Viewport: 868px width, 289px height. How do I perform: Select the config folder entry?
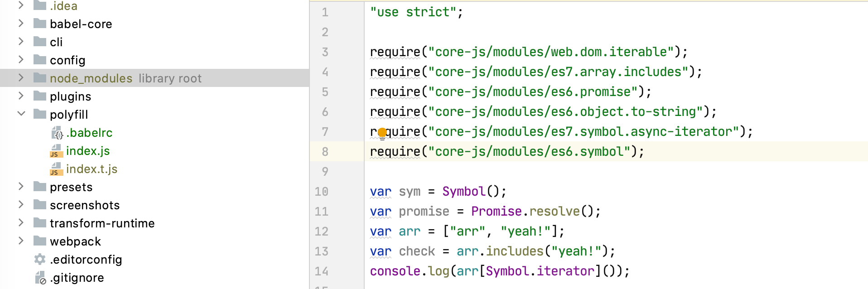tap(68, 60)
